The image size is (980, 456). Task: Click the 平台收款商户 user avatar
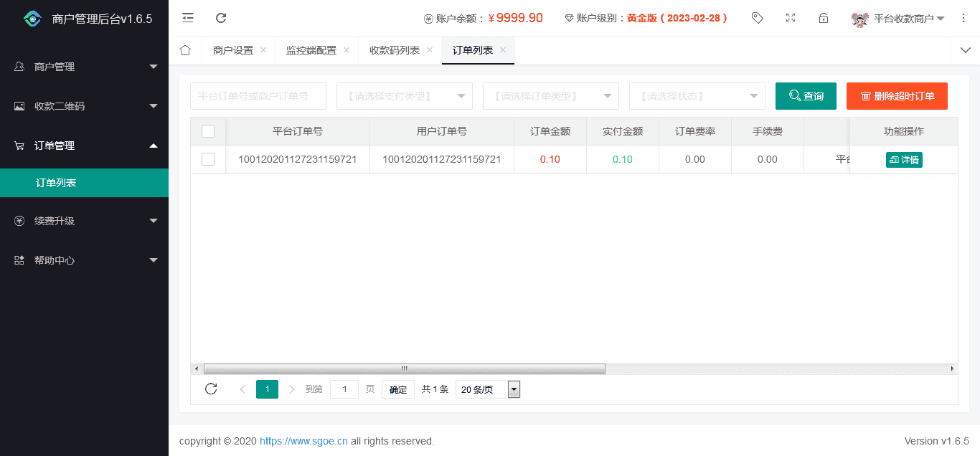coord(859,19)
